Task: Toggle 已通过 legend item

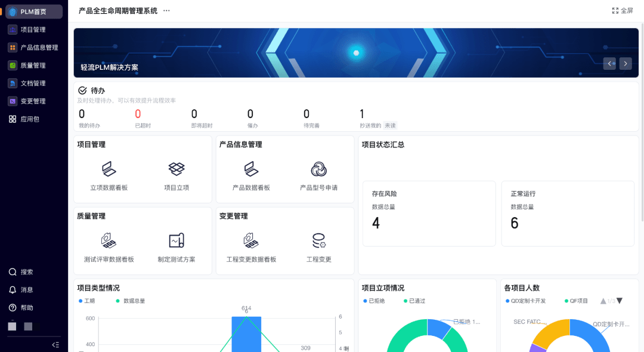Action: click(414, 301)
